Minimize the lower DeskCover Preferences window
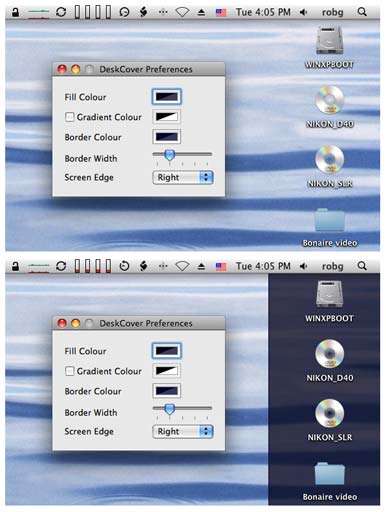 76,323
